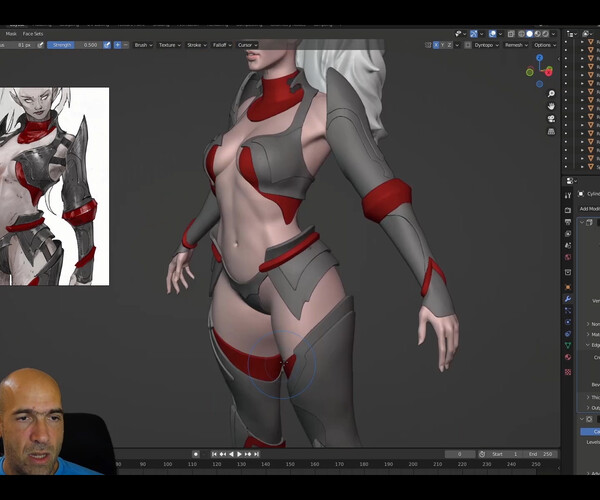Screen dimensions: 600x500
Task: Click the End frame field 250
Action: coord(540,454)
